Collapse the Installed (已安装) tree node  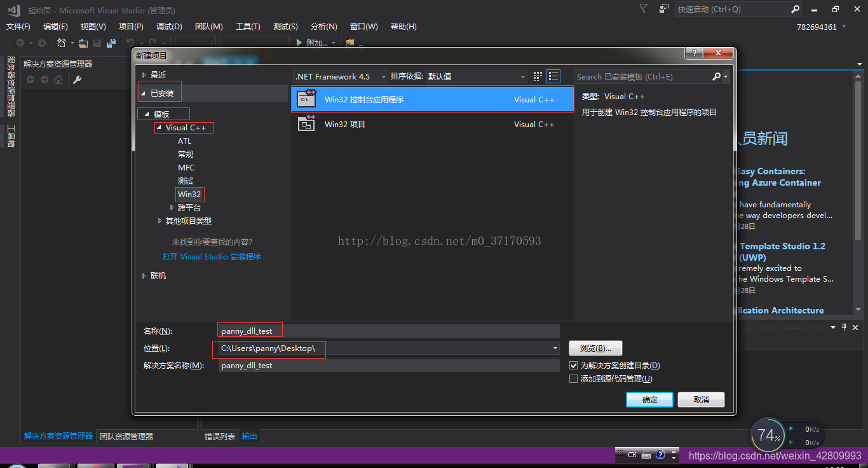tap(144, 94)
